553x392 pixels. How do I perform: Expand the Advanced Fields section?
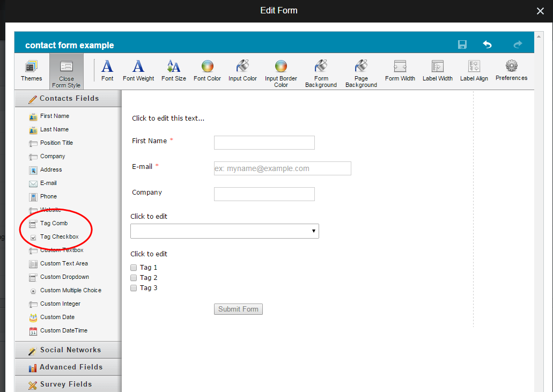tap(68, 367)
